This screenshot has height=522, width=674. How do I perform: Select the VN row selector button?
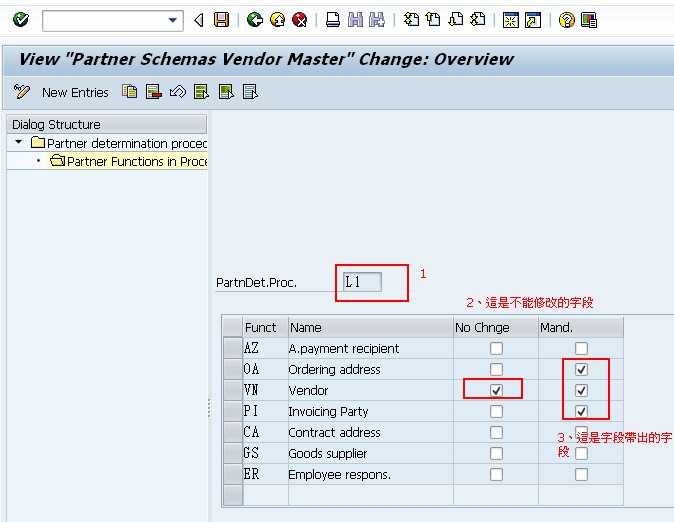coord(233,390)
